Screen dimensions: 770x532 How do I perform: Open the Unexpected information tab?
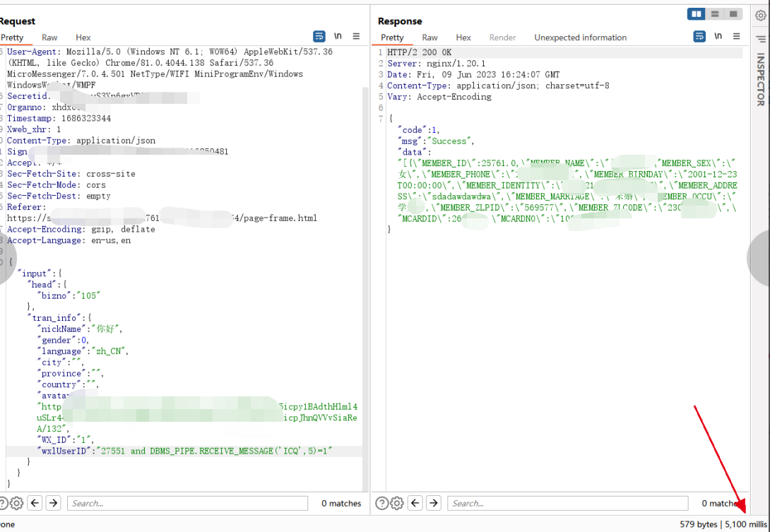point(581,37)
